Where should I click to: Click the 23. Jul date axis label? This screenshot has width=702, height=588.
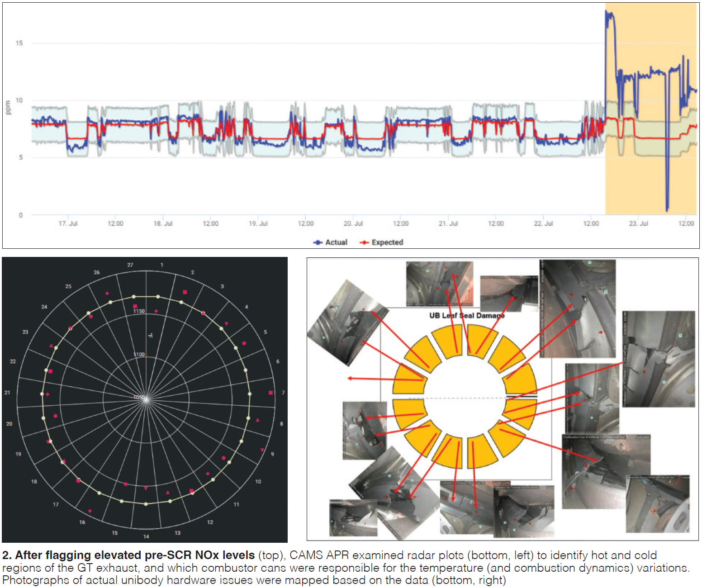coord(638,223)
